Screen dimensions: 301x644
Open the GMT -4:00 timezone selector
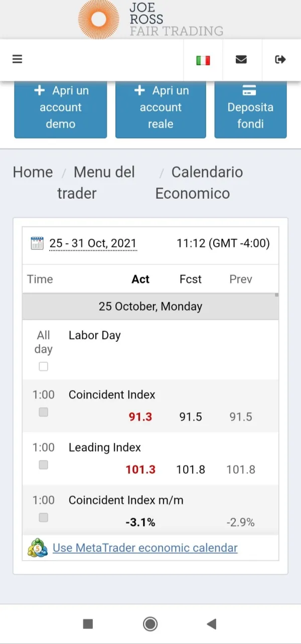pos(223,243)
